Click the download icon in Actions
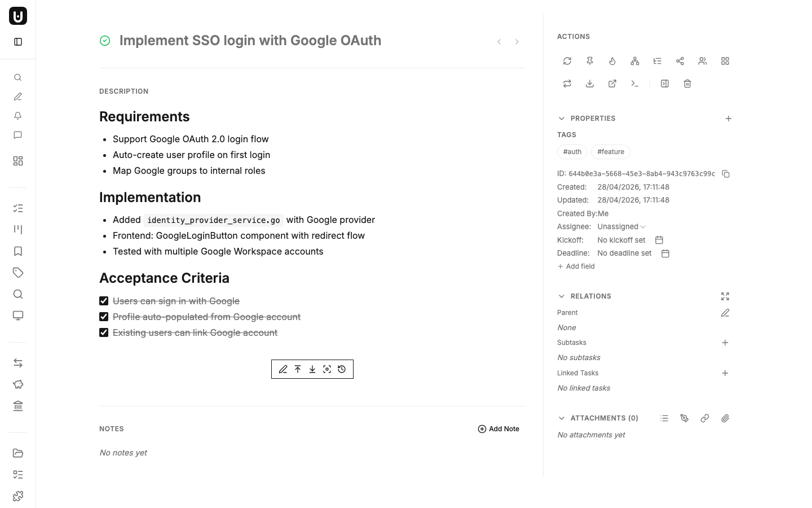 tap(590, 84)
